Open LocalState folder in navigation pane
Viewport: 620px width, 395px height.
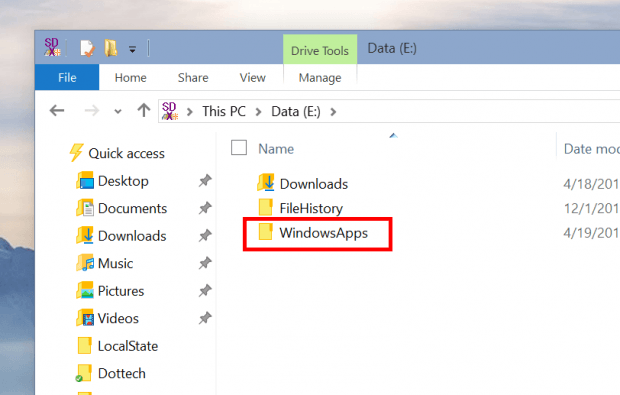128,346
